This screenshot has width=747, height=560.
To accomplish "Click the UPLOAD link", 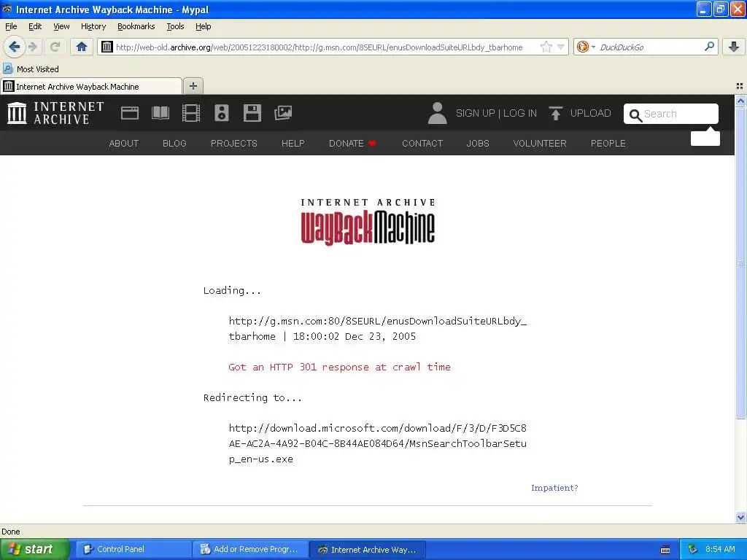I will [590, 113].
